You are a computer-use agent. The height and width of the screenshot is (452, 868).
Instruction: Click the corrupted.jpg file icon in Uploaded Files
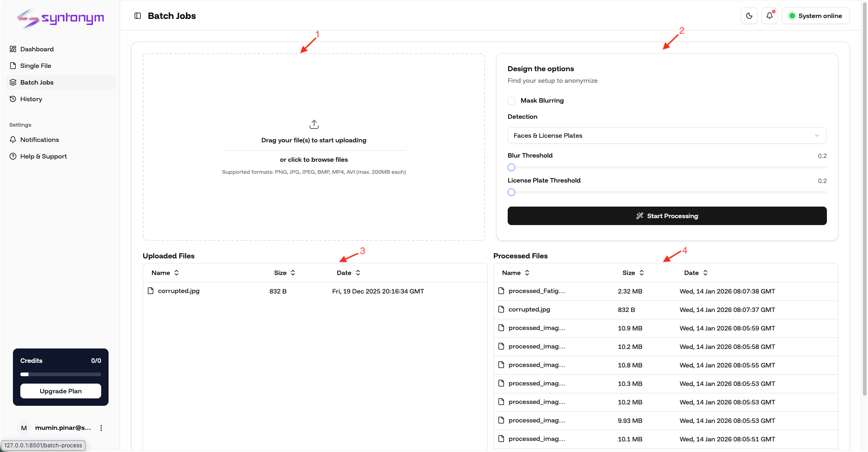151,291
